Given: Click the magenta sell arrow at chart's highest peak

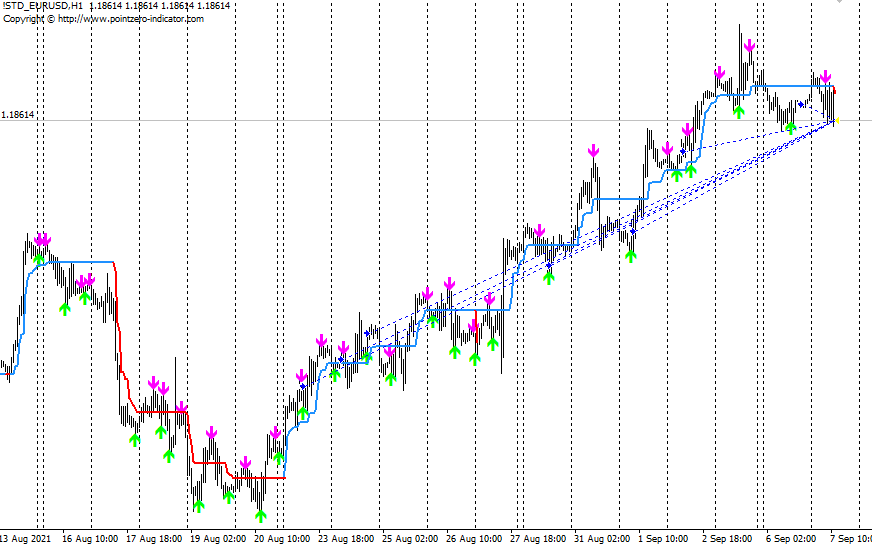Looking at the screenshot, I should [x=747, y=44].
